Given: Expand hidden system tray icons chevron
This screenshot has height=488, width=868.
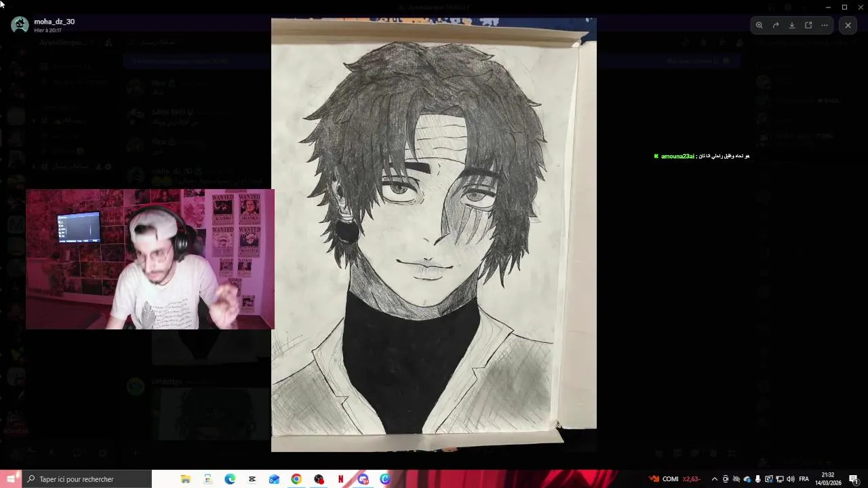Looking at the screenshot, I should point(715,479).
